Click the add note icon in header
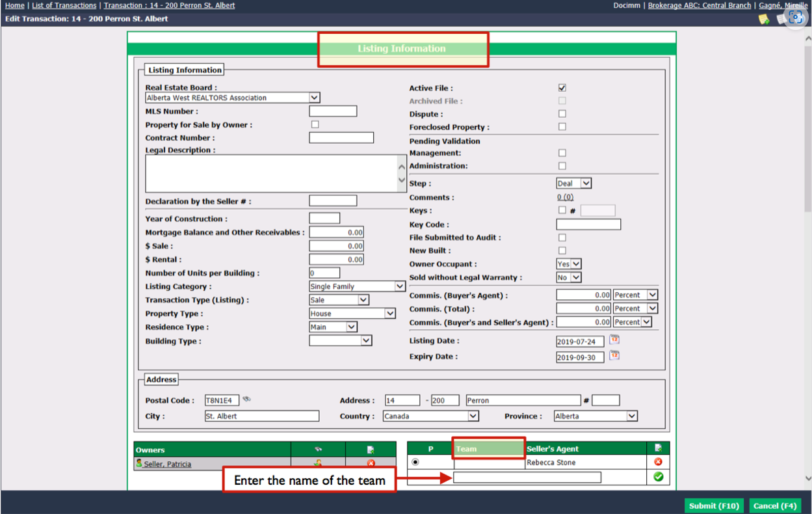 [x=764, y=19]
